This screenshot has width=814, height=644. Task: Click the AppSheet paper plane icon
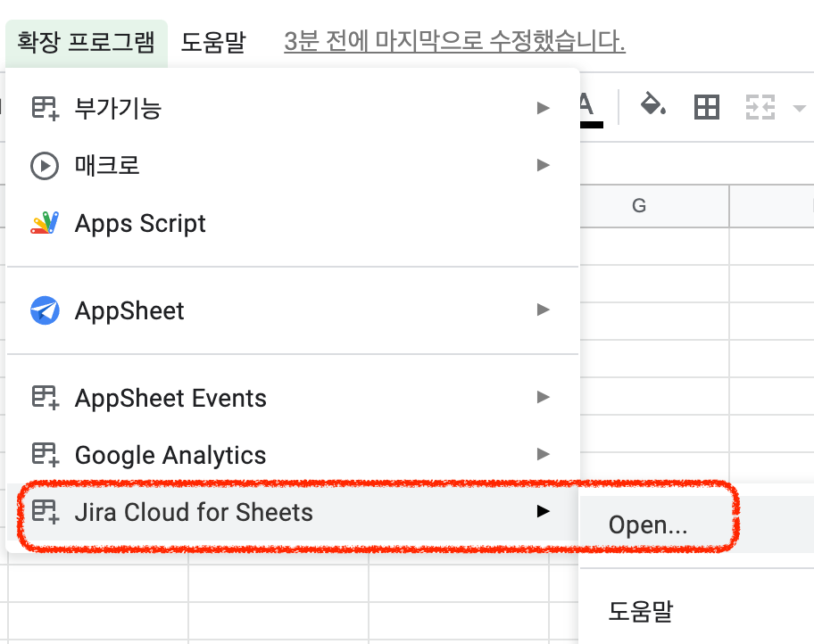[x=45, y=310]
